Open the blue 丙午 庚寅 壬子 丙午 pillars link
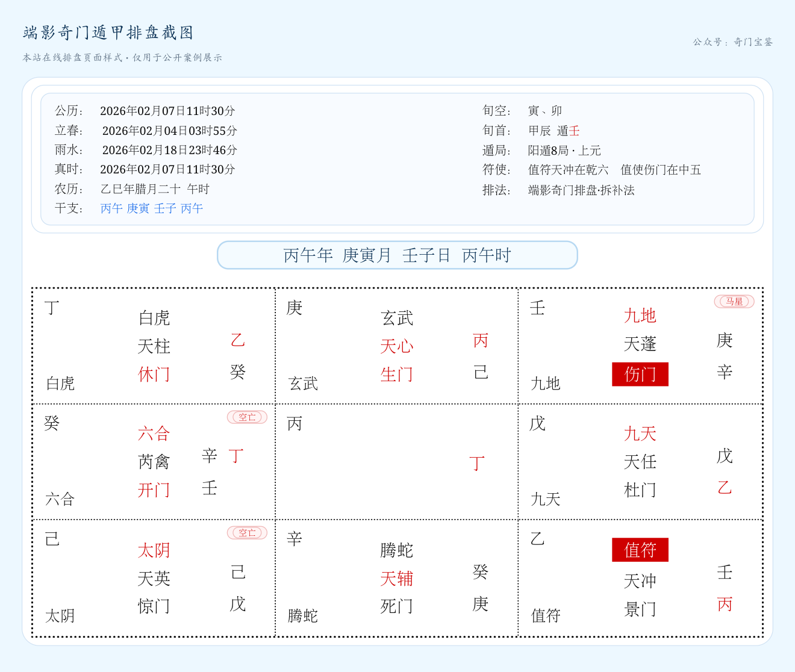Image resolution: width=795 pixels, height=672 pixels. (152, 208)
